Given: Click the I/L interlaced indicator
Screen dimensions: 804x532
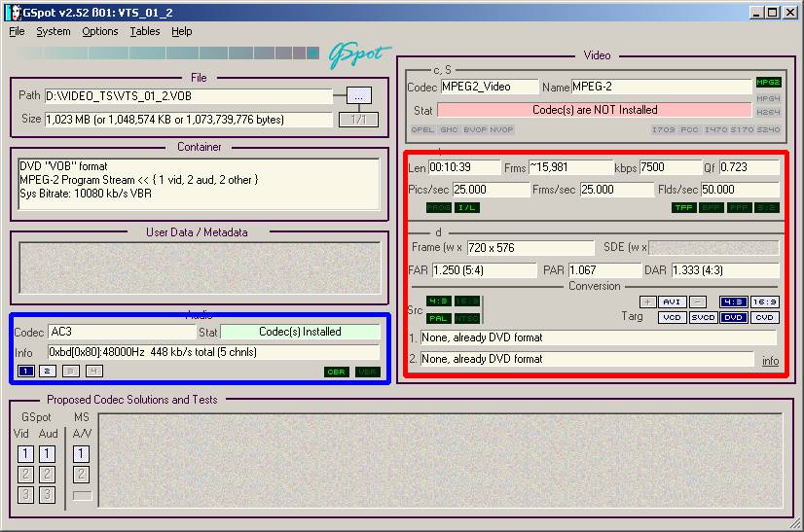Looking at the screenshot, I should tap(466, 207).
